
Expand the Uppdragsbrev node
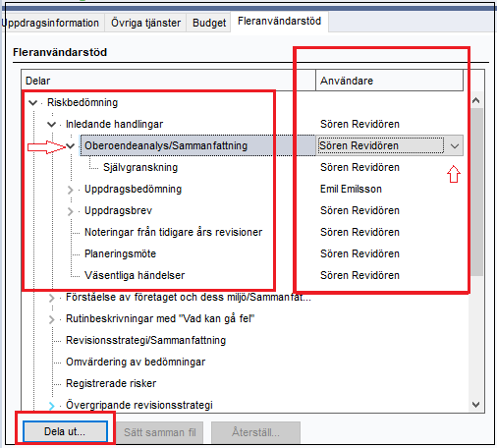click(x=70, y=211)
